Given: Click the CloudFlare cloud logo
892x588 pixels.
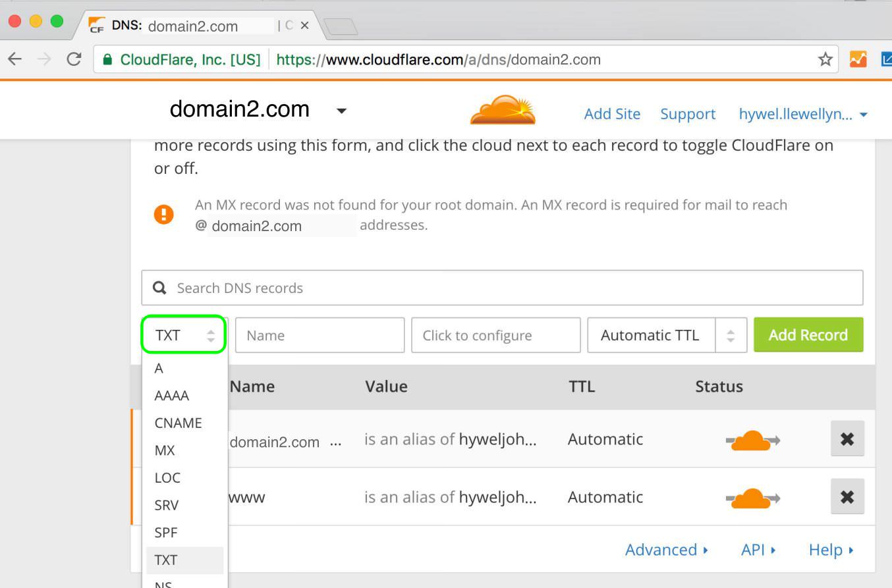Looking at the screenshot, I should click(x=503, y=110).
